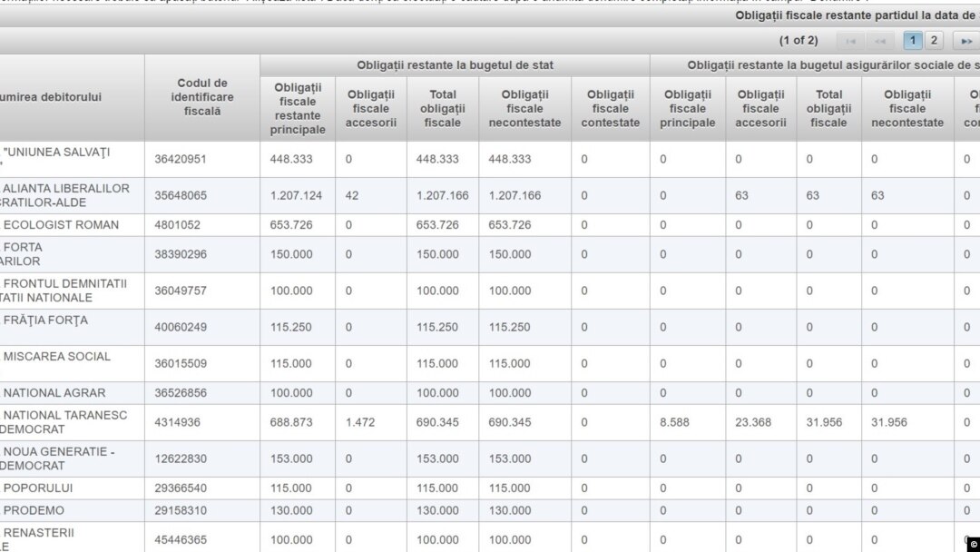
Task: Click the "Total obligații fiscale" header under social insurance
Action: 828,109
